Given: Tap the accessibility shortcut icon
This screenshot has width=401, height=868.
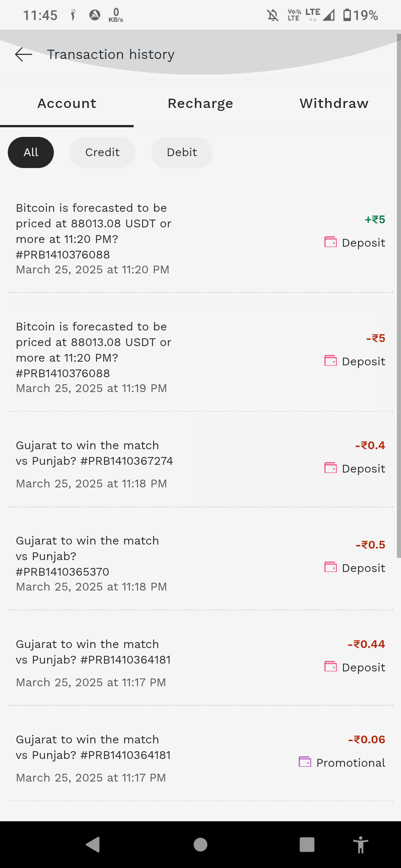Looking at the screenshot, I should coord(360,845).
